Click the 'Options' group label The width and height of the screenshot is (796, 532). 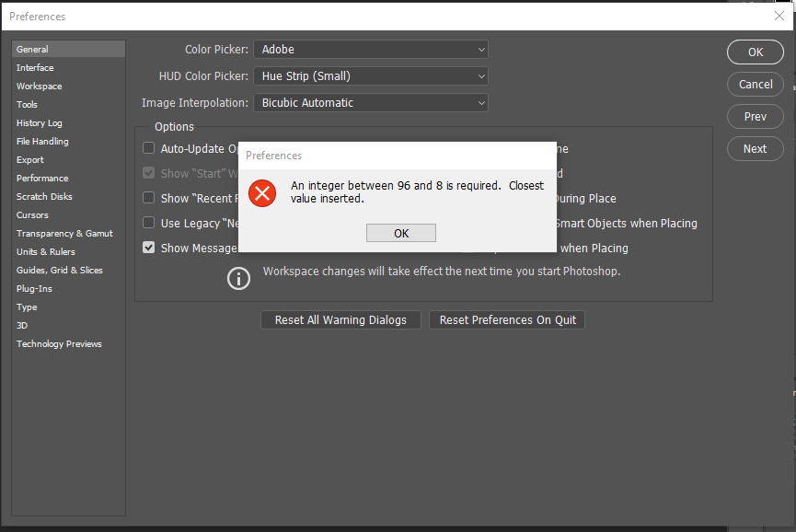[174, 126]
